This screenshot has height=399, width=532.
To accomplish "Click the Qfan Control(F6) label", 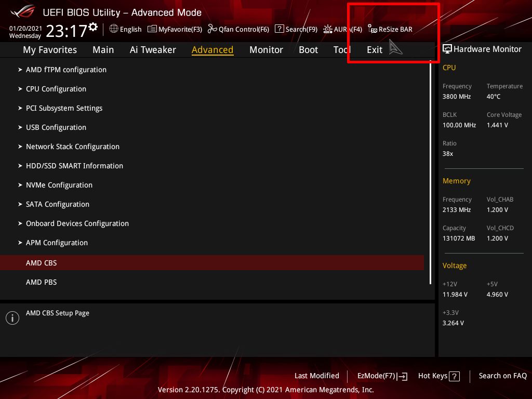I will (x=244, y=29).
